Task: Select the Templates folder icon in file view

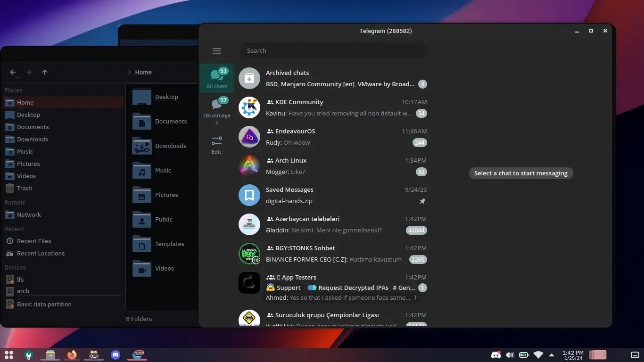Action: coord(142,244)
